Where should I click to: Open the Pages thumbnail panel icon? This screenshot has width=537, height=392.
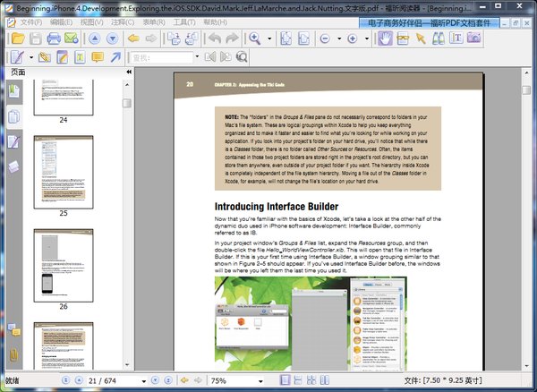pyautogui.click(x=14, y=116)
